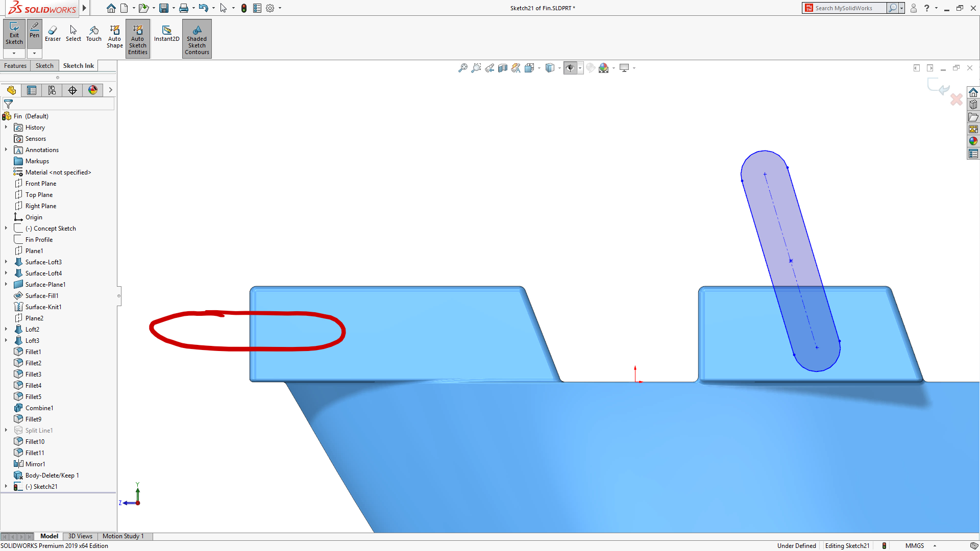Expand the Surface-Loft3 tree item
The image size is (980, 551).
tap(6, 262)
